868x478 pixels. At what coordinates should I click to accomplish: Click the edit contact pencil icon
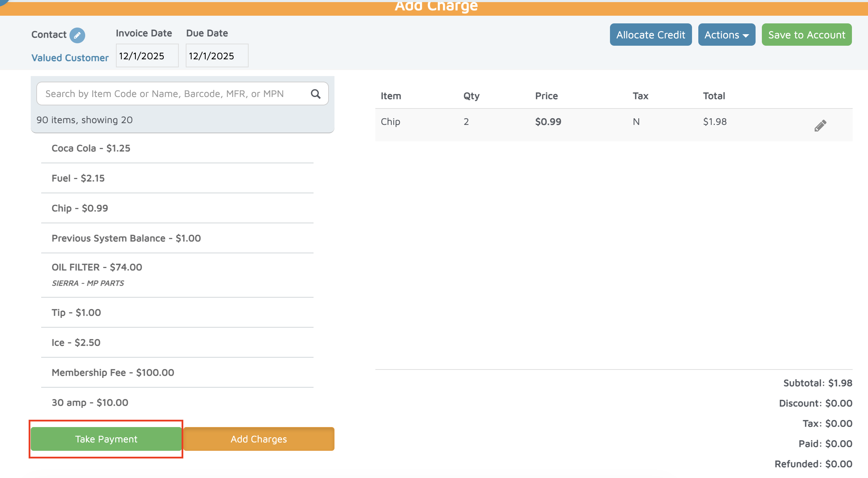click(x=77, y=35)
